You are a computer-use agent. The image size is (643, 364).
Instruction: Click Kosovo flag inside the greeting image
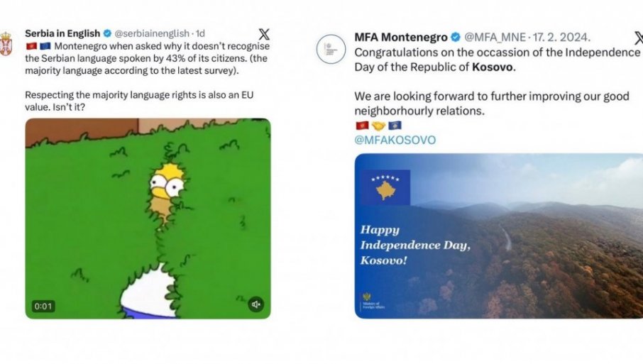click(386, 187)
